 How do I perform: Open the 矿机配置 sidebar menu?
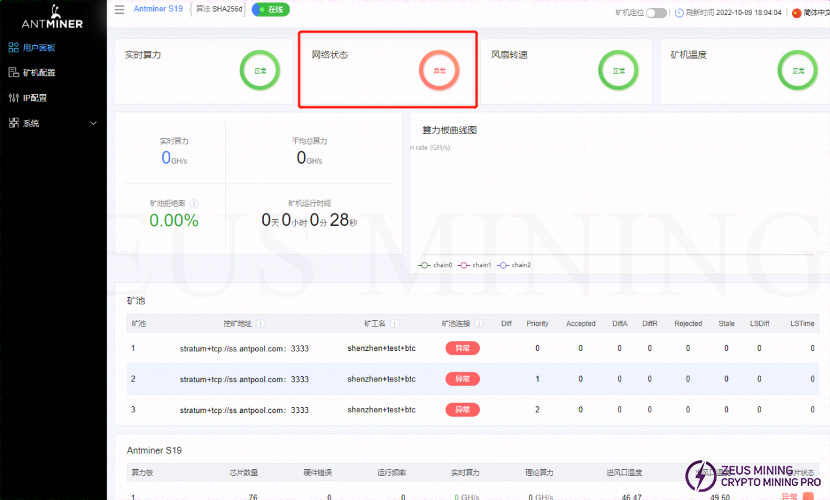click(39, 72)
